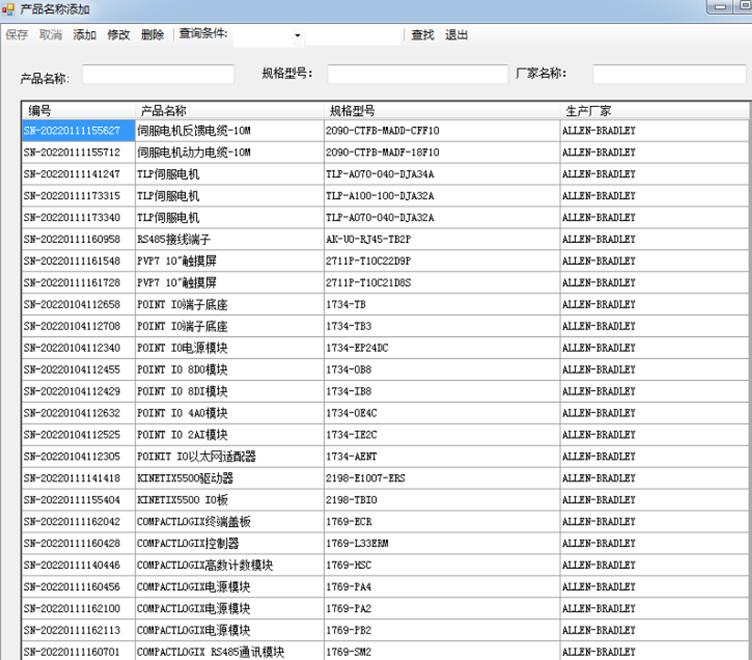Click the 编号 column header
Image resolution: width=752 pixels, height=660 pixels.
pos(78,111)
